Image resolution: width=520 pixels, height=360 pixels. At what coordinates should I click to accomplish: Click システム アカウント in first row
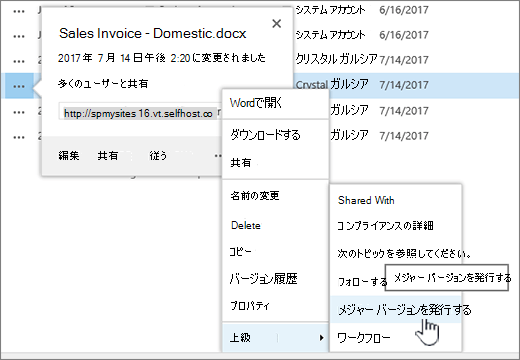coord(330,10)
